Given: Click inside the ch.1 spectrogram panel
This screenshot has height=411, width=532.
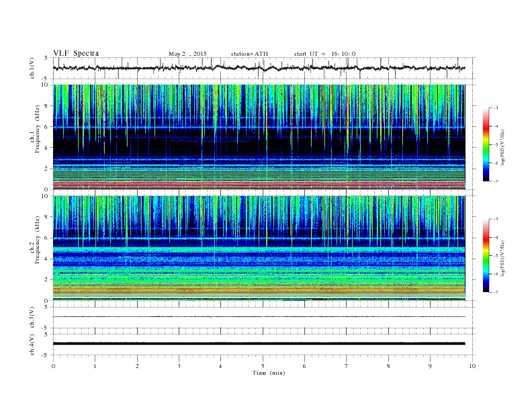Looking at the screenshot, I should (x=259, y=137).
